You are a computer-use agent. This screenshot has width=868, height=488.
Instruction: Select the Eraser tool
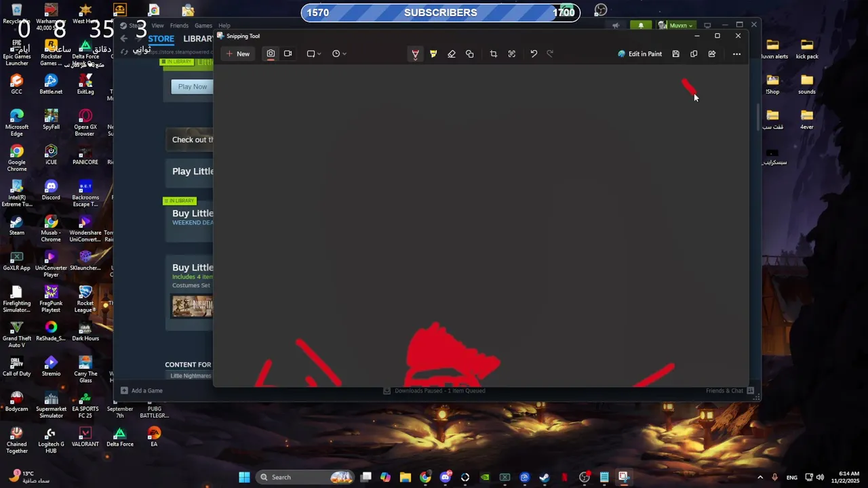(452, 54)
